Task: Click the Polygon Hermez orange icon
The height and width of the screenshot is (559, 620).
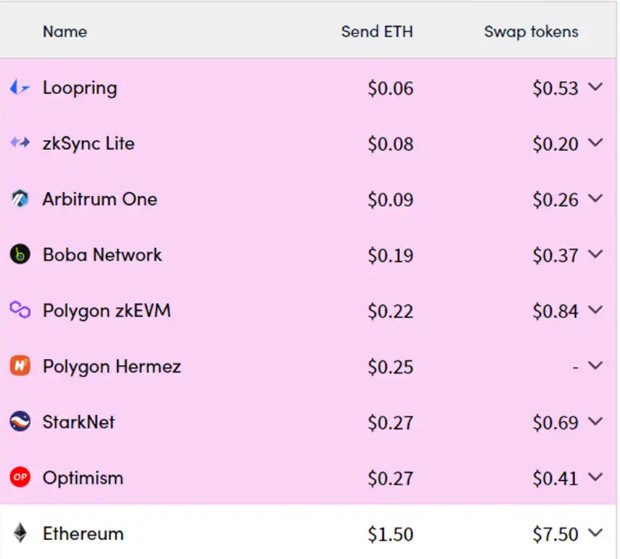Action: coord(20,366)
